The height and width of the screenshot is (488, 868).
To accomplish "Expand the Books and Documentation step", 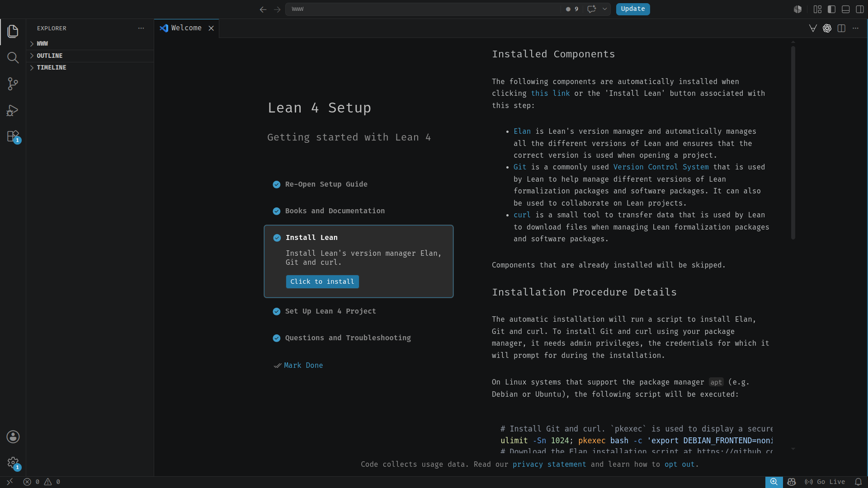I will (335, 211).
